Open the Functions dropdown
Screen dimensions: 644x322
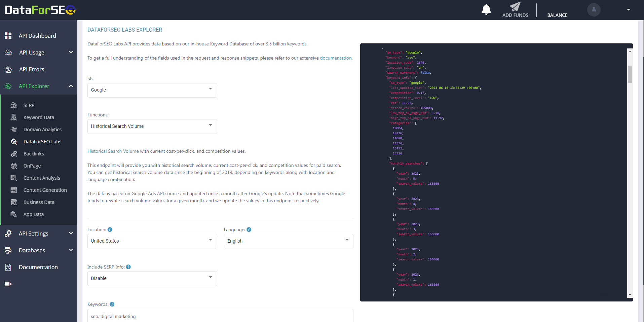(152, 127)
